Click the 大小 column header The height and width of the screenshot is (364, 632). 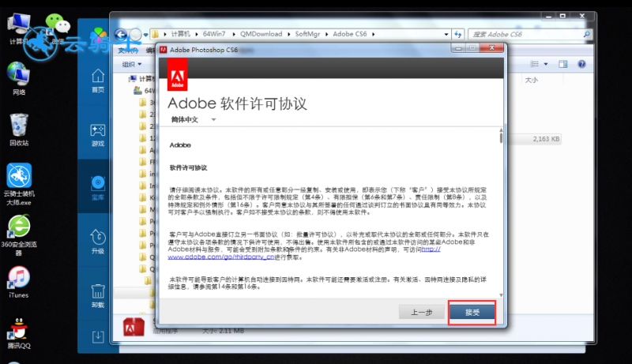pos(531,80)
